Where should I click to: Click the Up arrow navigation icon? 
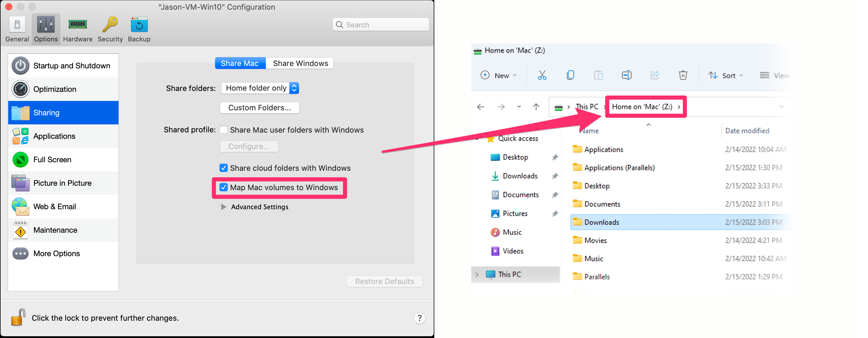pos(536,107)
